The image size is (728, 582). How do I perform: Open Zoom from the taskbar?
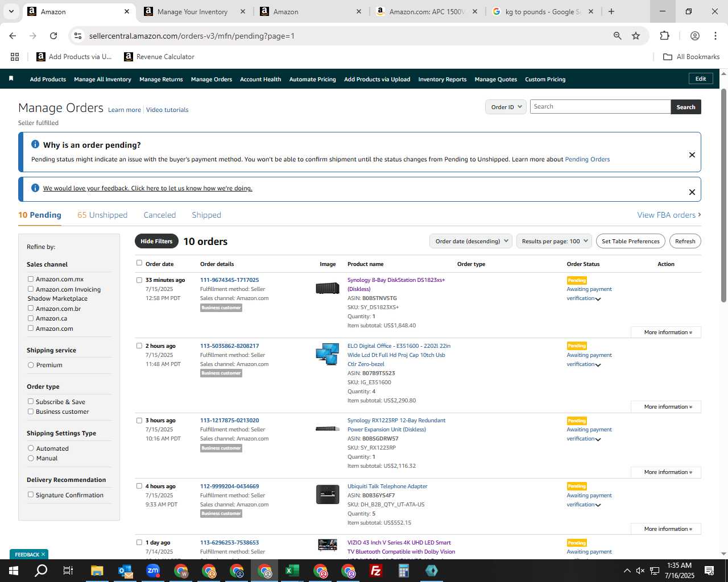153,571
